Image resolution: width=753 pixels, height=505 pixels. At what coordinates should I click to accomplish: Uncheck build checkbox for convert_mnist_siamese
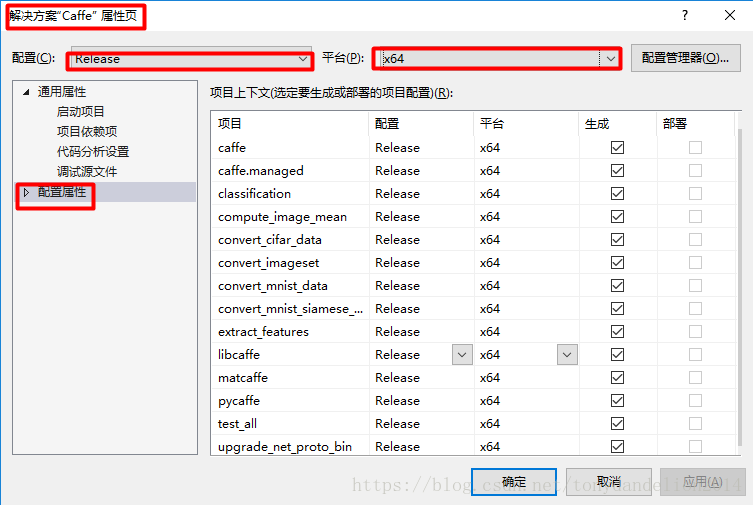point(618,309)
